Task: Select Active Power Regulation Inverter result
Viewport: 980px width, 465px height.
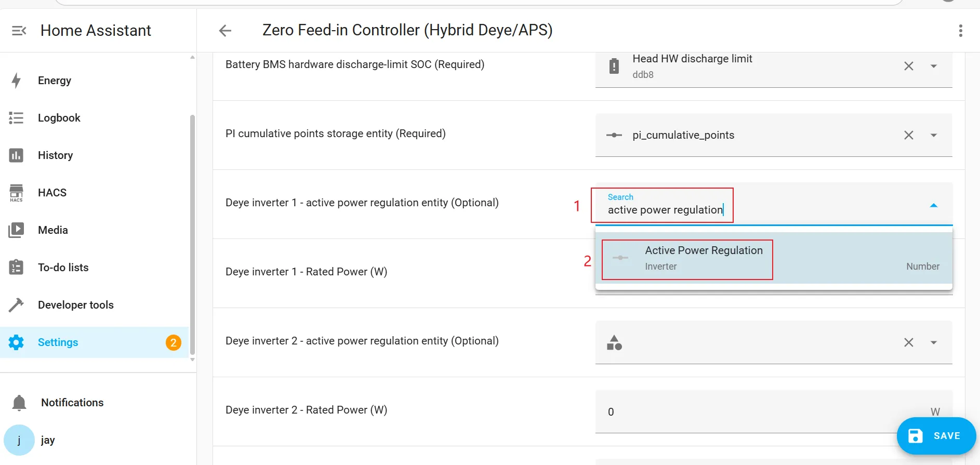Action: [704, 258]
